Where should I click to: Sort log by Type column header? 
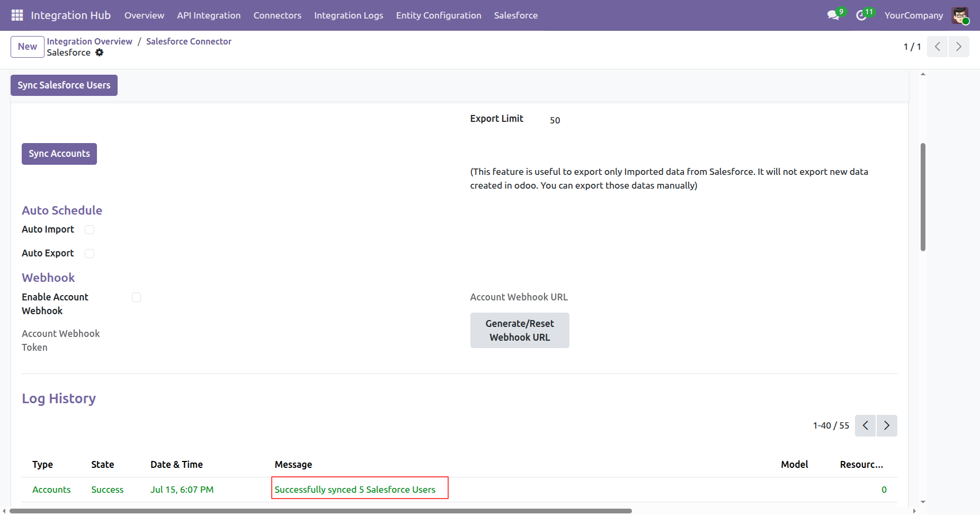(42, 465)
